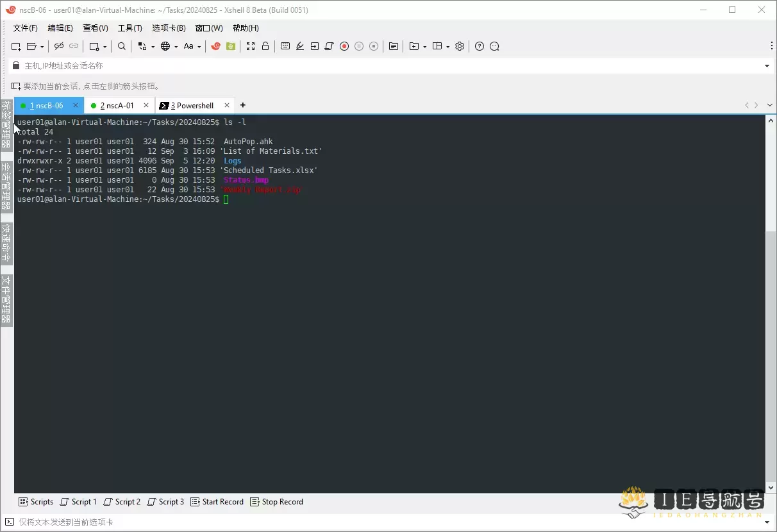Click the Find magnifier icon
The width and height of the screenshot is (777, 532).
122,46
